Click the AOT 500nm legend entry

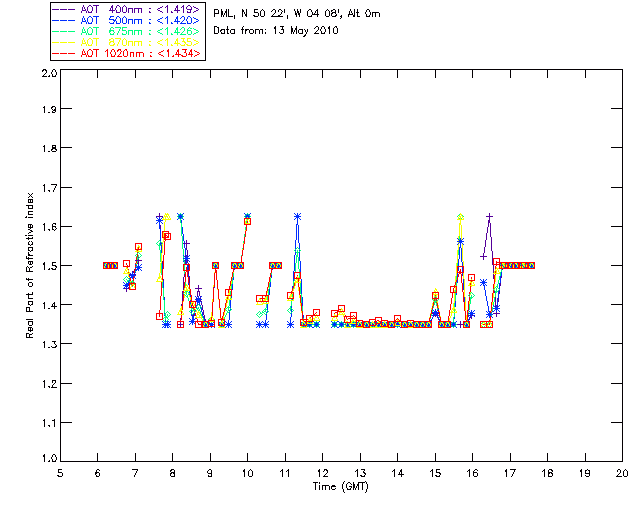coord(127,20)
